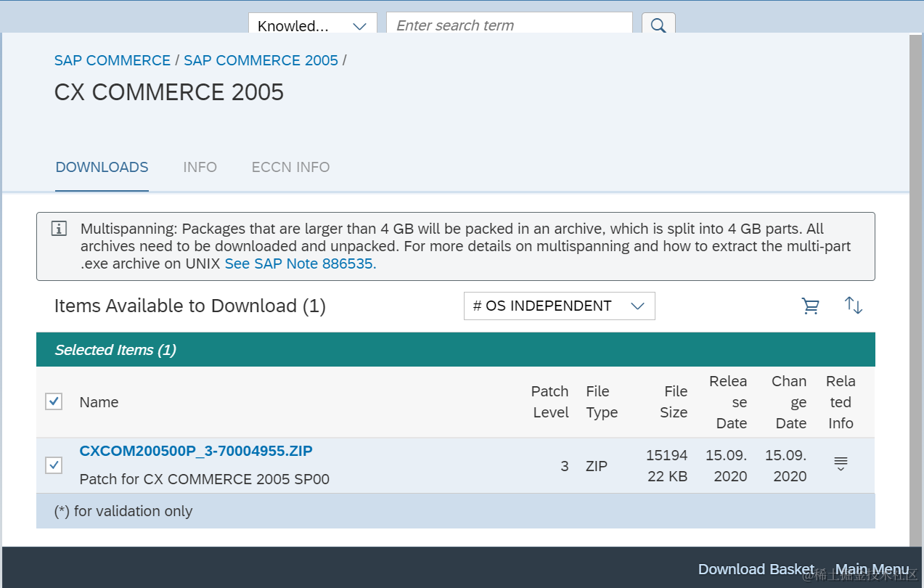Click the ZIP file type cell
The image size is (924, 588).
[x=597, y=466]
